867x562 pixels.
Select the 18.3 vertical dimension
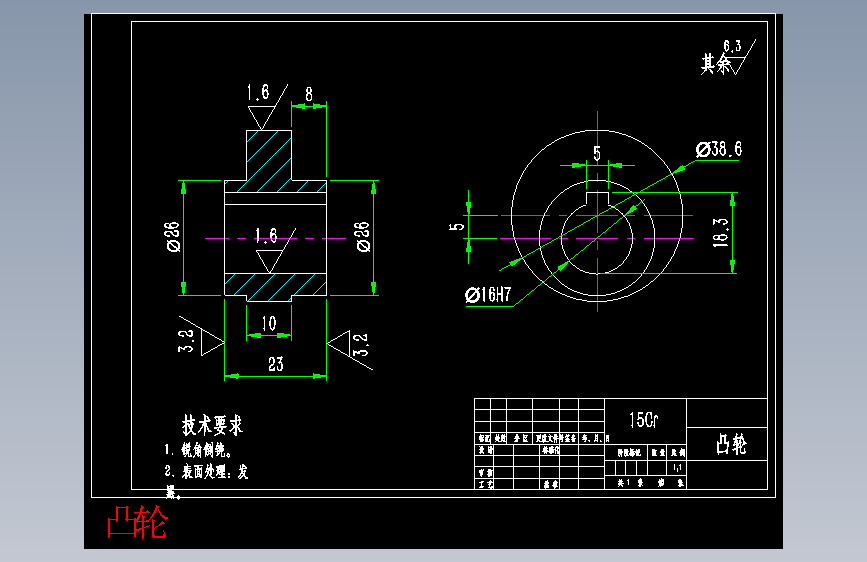pyautogui.click(x=721, y=232)
